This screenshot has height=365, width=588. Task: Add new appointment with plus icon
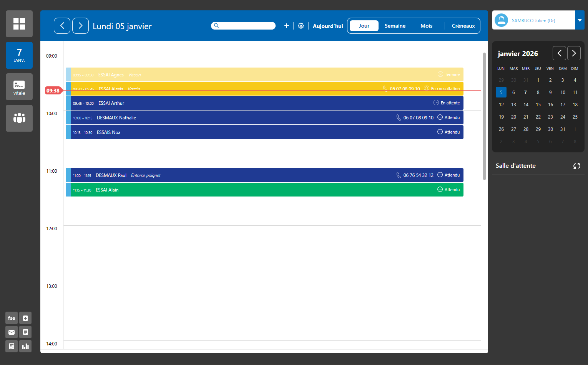(286, 26)
